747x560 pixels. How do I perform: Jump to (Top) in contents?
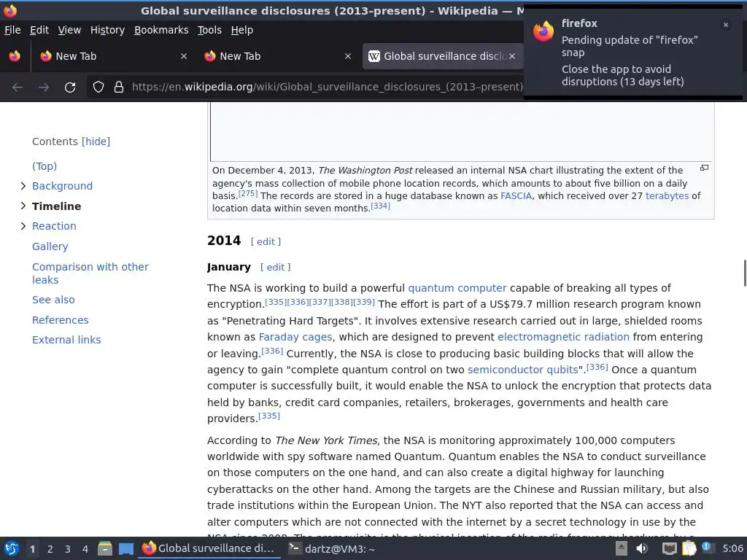pyautogui.click(x=44, y=166)
